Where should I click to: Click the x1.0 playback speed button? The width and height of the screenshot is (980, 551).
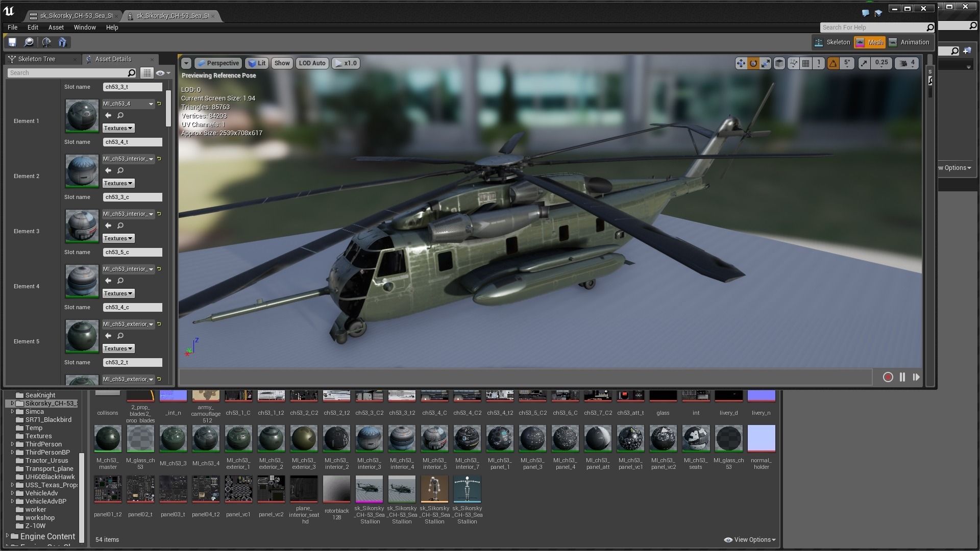[x=346, y=63]
